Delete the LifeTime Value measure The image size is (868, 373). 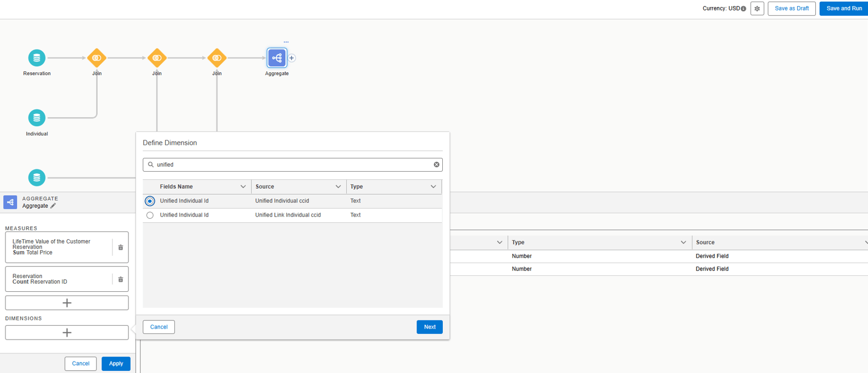(x=121, y=247)
